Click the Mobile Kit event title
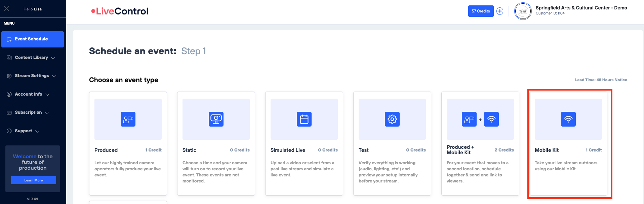The image size is (644, 204). click(547, 150)
